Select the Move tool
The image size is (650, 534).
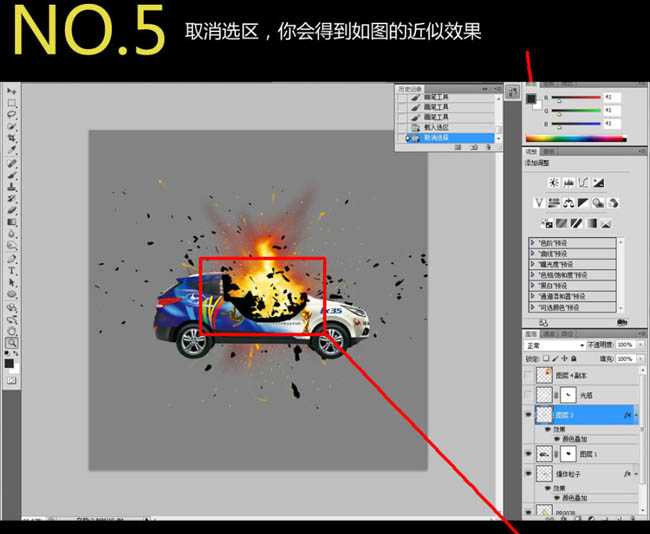click(x=11, y=92)
